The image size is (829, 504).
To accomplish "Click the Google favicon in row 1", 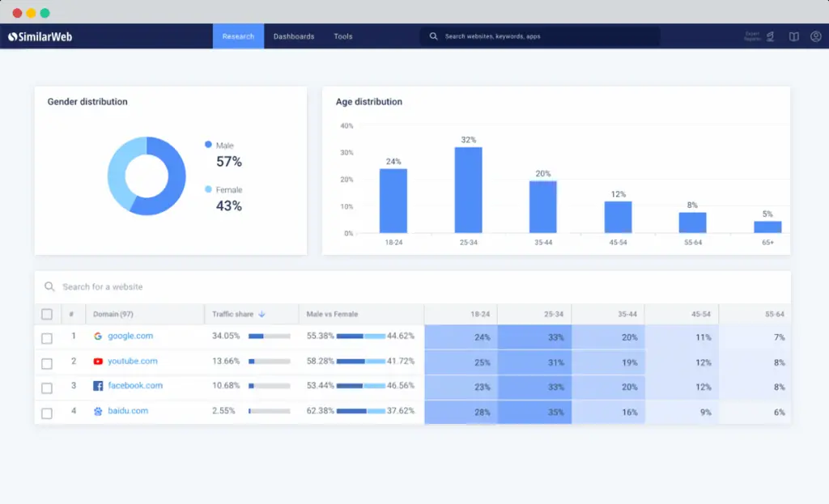I will [98, 337].
